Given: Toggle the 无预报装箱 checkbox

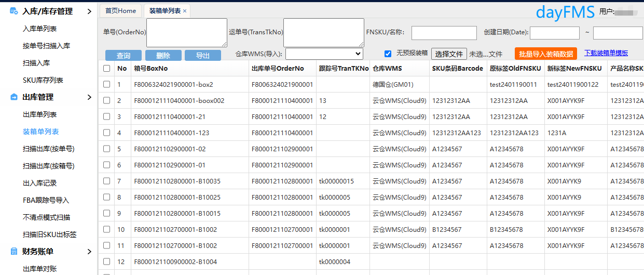Looking at the screenshot, I should click(388, 54).
